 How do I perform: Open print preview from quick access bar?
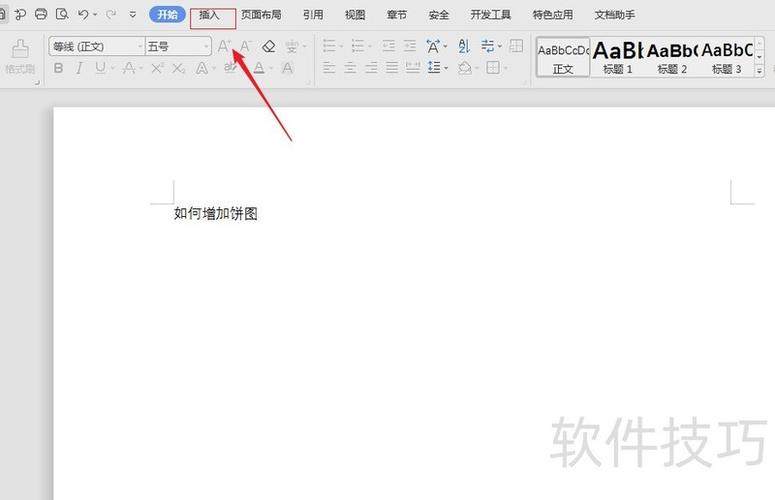(x=62, y=14)
